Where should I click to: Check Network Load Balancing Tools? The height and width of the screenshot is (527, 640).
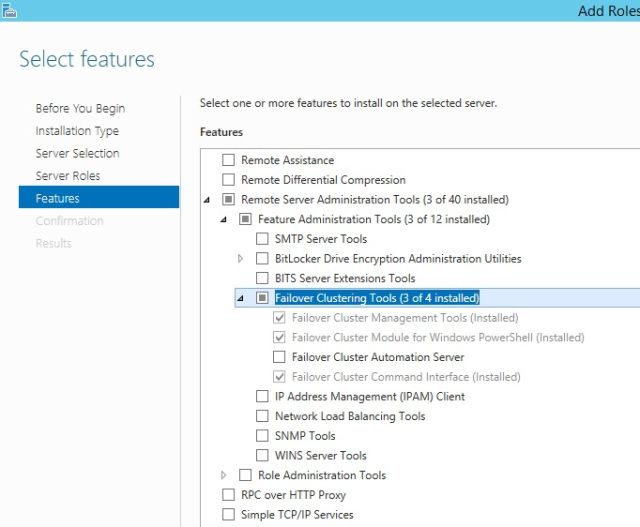click(x=262, y=416)
